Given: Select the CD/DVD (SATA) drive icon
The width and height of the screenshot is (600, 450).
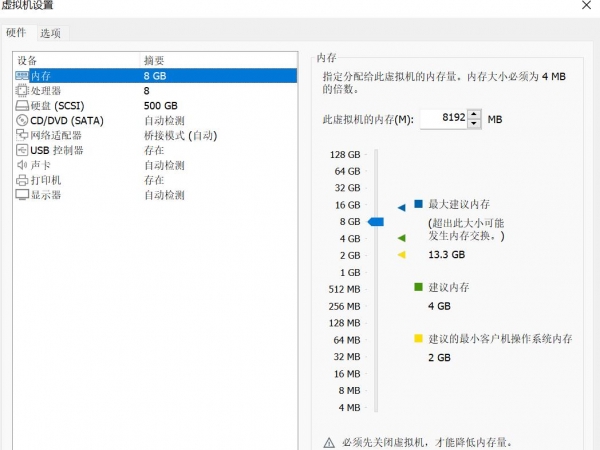Looking at the screenshot, I should click(x=22, y=120).
